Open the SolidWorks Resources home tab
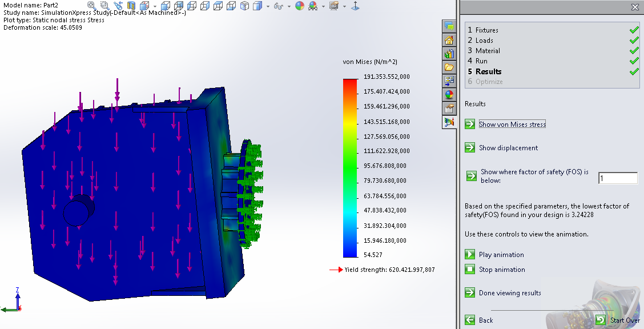 click(x=449, y=40)
